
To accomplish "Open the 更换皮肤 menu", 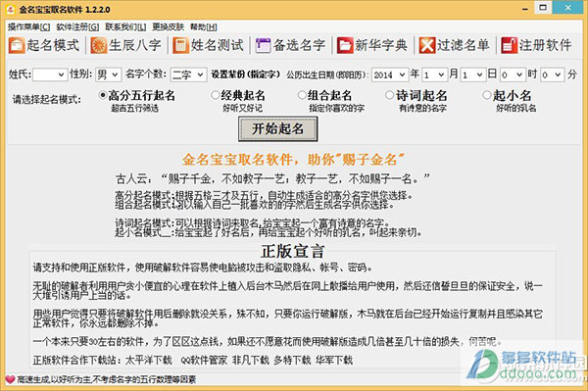I will click(x=168, y=27).
